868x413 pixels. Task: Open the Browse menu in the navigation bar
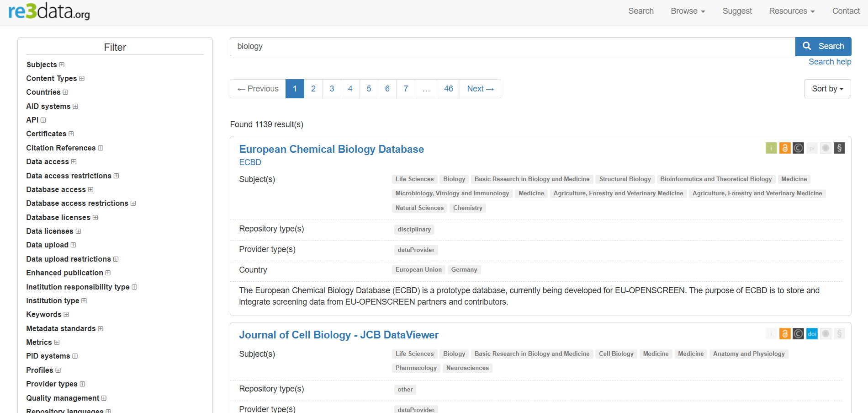[x=688, y=11]
